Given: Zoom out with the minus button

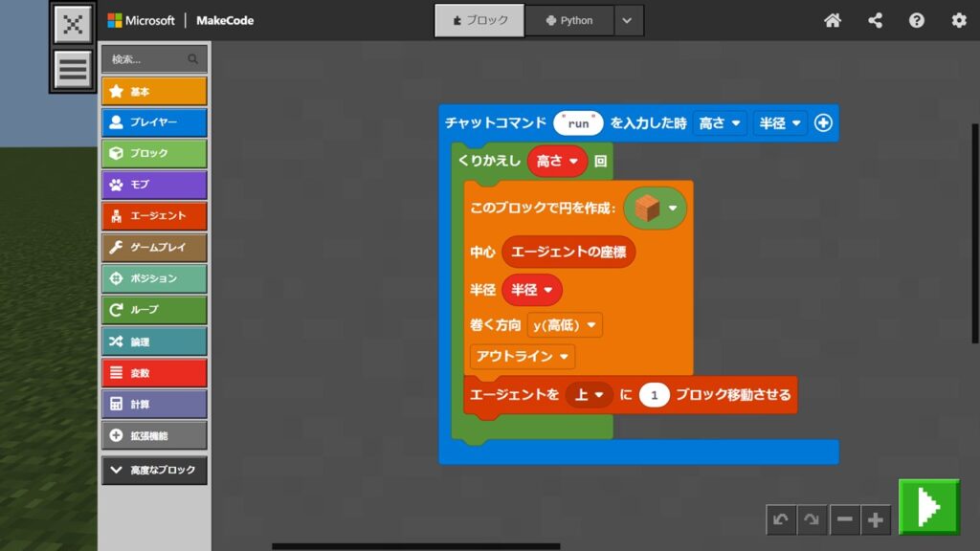Looking at the screenshot, I should pos(844,519).
